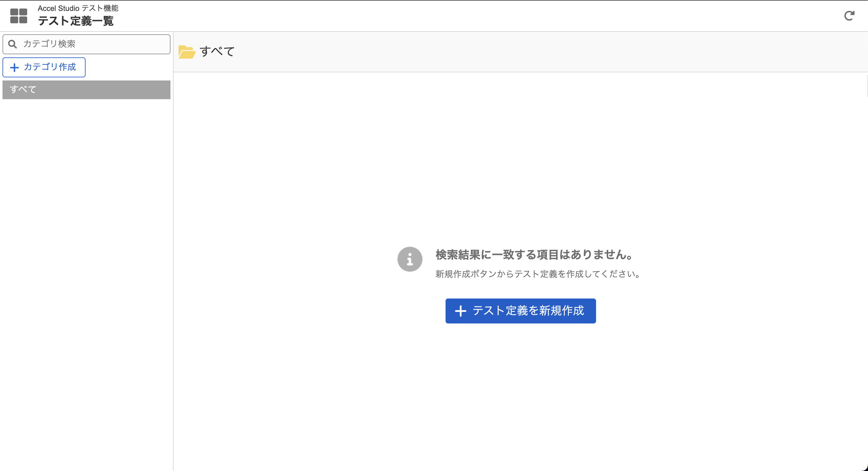
Task: Click the plus icon on カテゴリ作成
Action: click(x=14, y=68)
